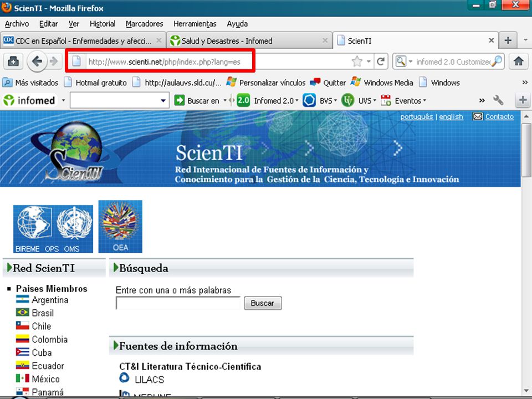
Task: Expand the Infomed 2.0 dropdown
Action: click(297, 100)
